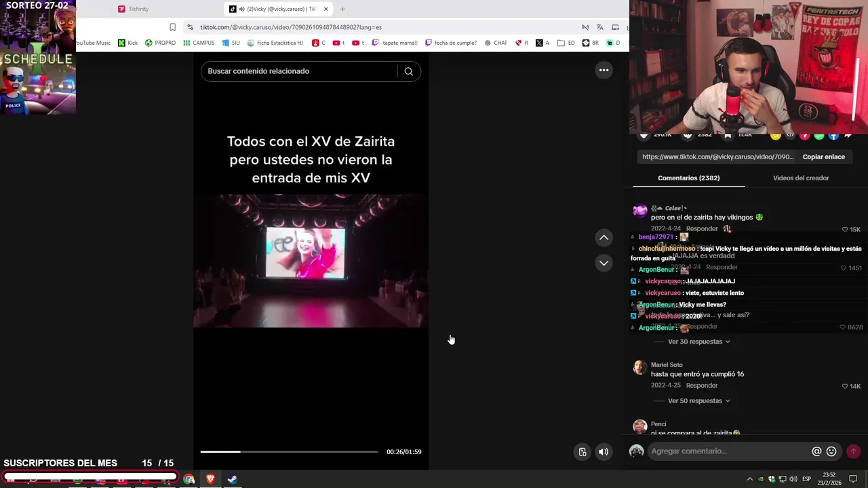
Task: Open the tapate mama!! Twitch bookmark
Action: (x=395, y=43)
